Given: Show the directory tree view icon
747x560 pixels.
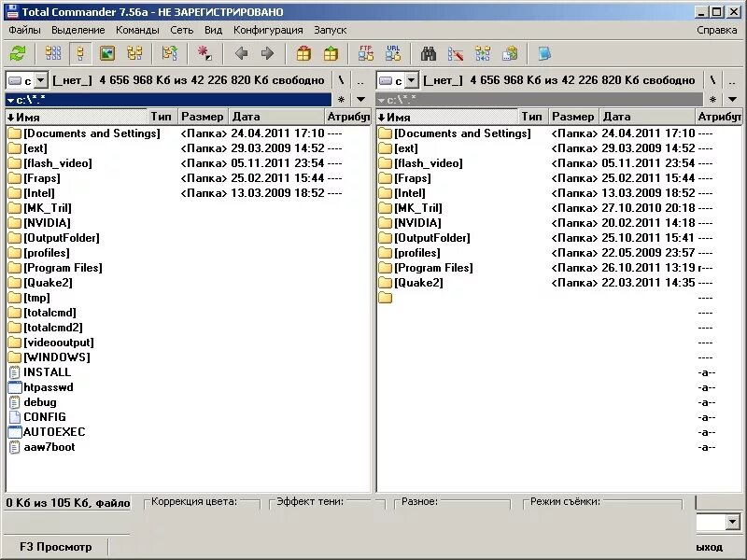Looking at the screenshot, I should (x=134, y=53).
